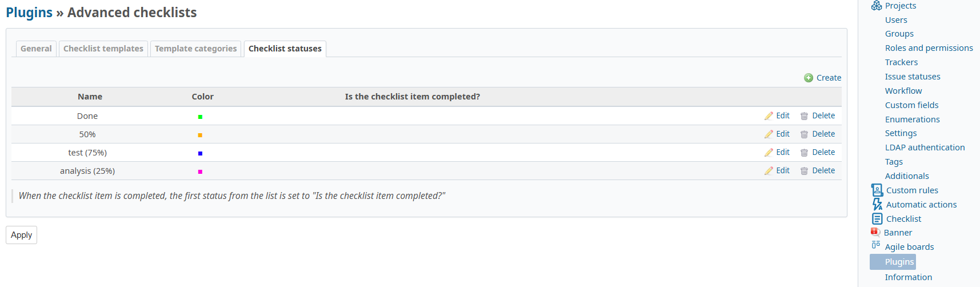Open the Checklist templates tab
Image resolution: width=980 pixels, height=287 pixels.
103,49
